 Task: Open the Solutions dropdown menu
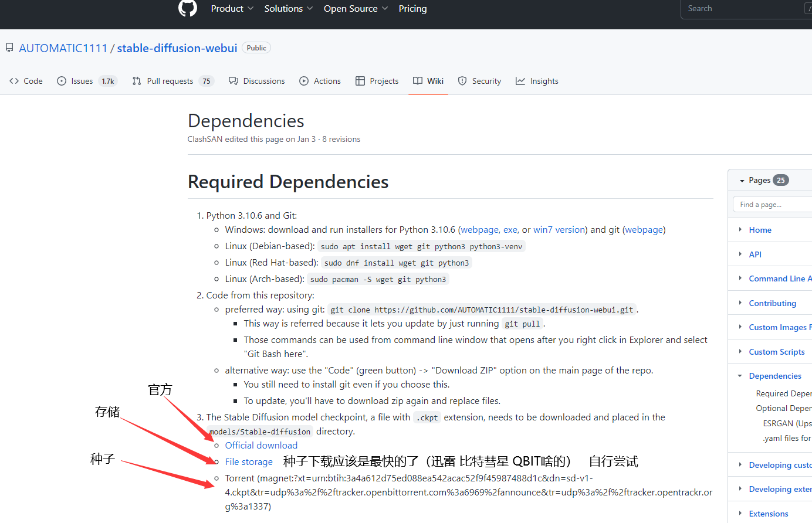[x=288, y=9]
